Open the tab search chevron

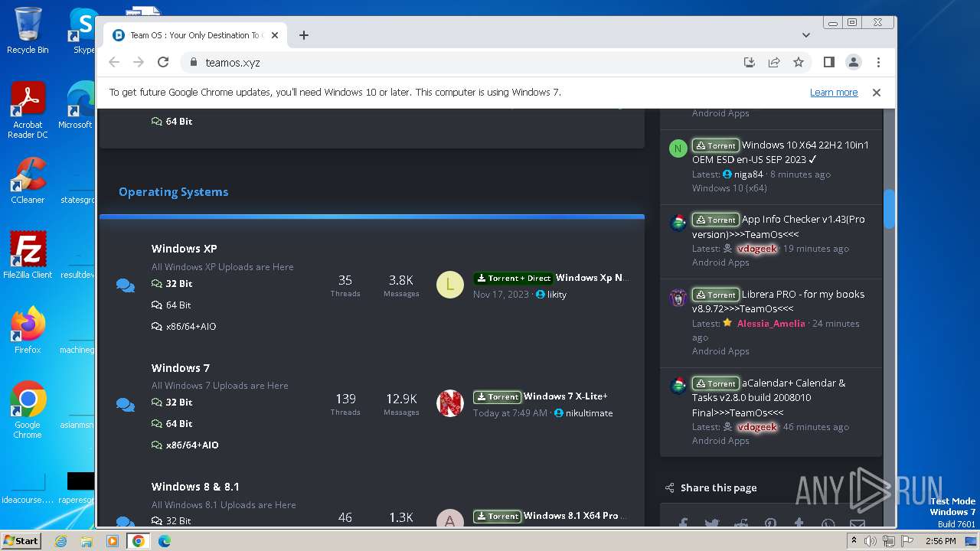(806, 35)
